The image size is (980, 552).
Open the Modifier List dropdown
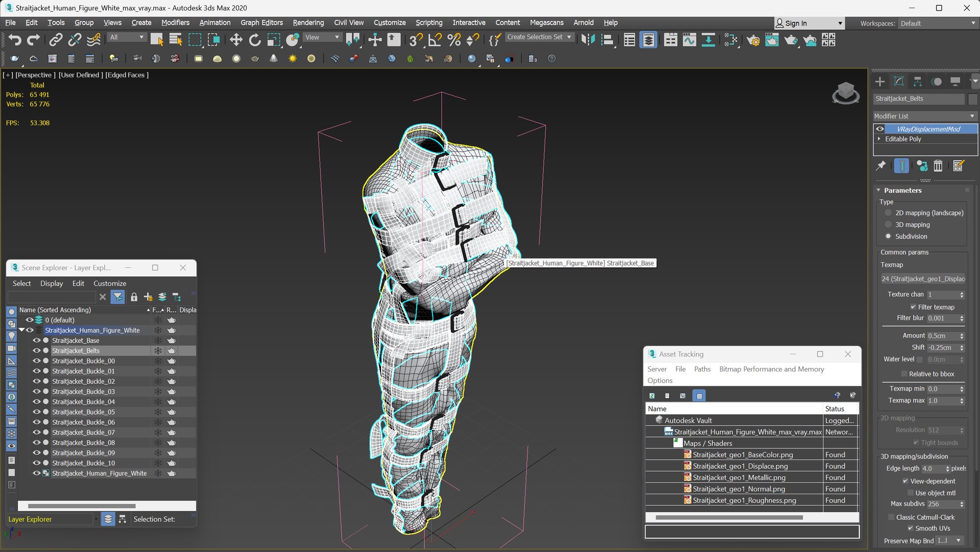pyautogui.click(x=925, y=116)
